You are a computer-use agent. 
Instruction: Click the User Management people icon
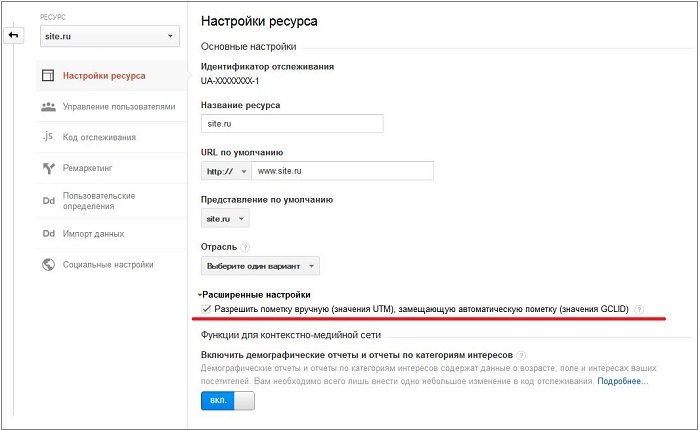pyautogui.click(x=47, y=106)
